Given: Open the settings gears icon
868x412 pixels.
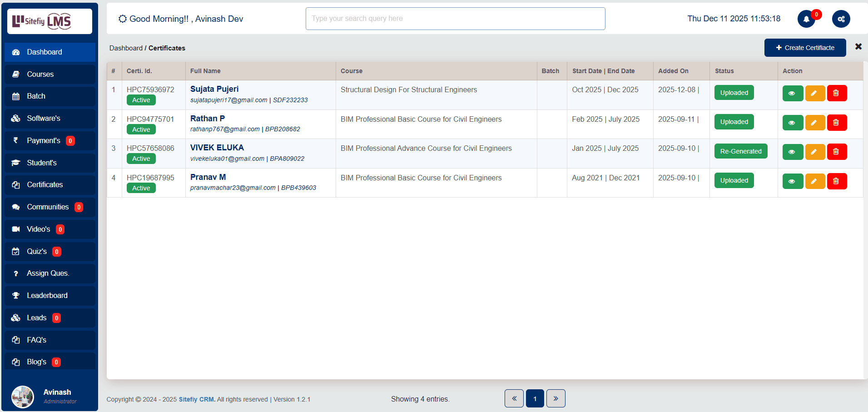Looking at the screenshot, I should pos(841,19).
